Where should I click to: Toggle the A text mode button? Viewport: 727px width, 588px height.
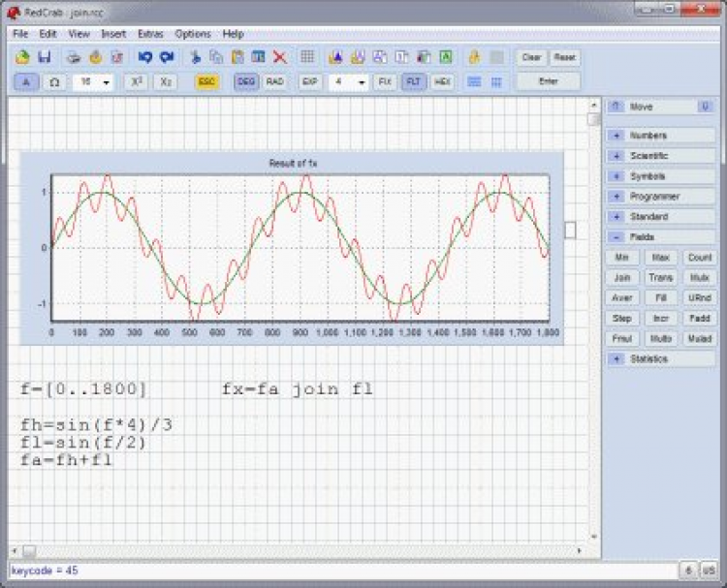coord(26,82)
